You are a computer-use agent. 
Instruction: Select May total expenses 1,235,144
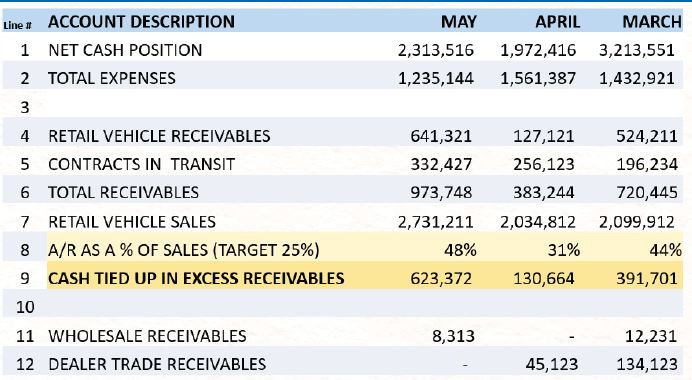(x=436, y=79)
